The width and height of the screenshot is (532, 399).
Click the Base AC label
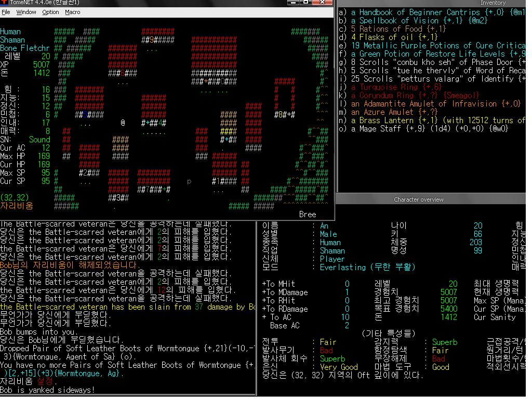coord(285,326)
